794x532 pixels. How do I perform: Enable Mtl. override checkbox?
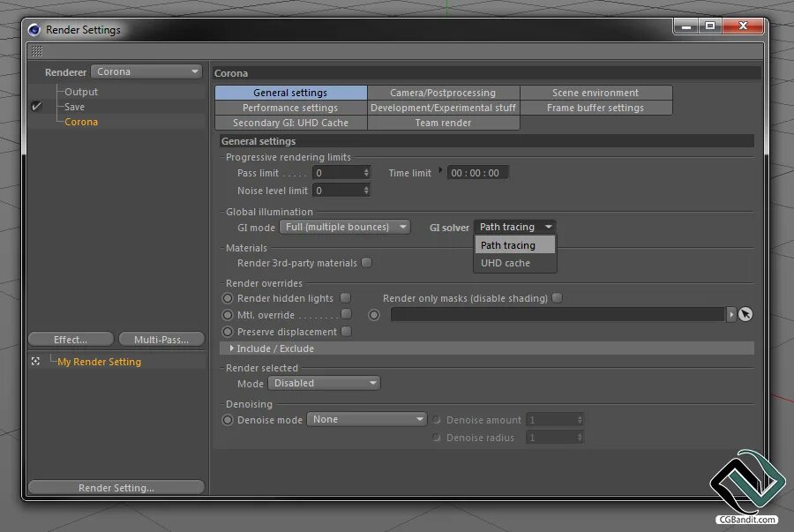[347, 314]
